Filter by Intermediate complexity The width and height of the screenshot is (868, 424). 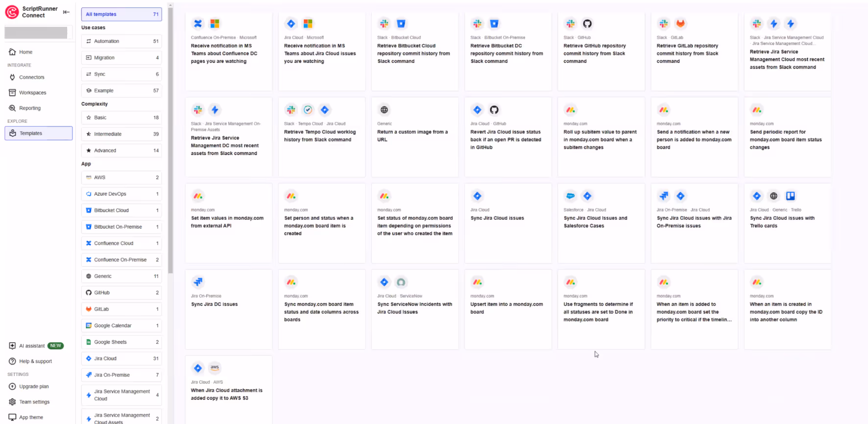tap(121, 134)
